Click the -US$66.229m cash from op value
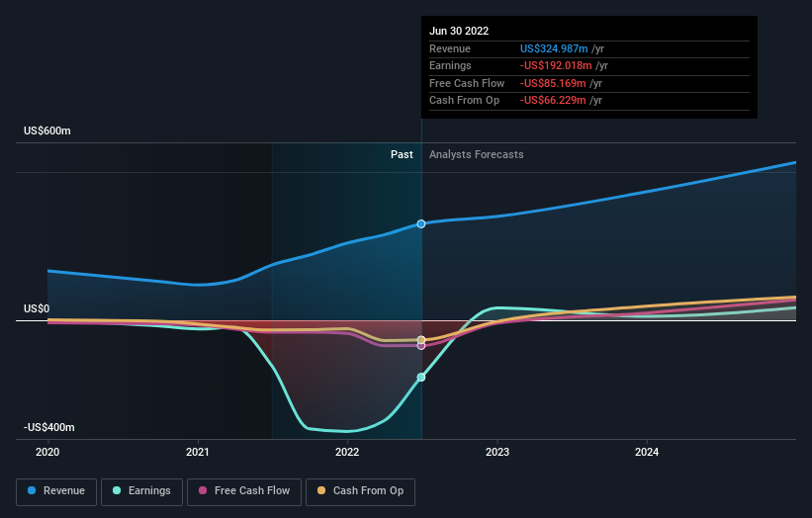 553,101
